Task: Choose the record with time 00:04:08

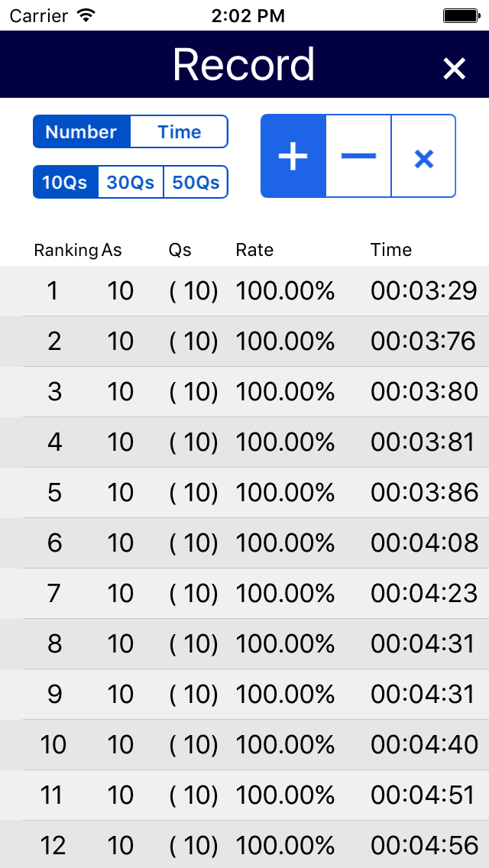Action: pyautogui.click(x=244, y=543)
